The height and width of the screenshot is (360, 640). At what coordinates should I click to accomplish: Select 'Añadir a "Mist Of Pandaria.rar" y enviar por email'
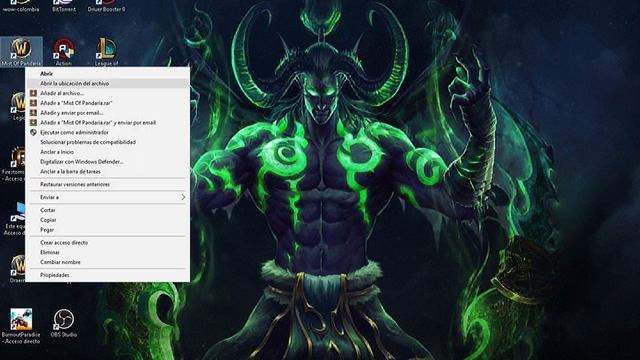(x=108, y=122)
